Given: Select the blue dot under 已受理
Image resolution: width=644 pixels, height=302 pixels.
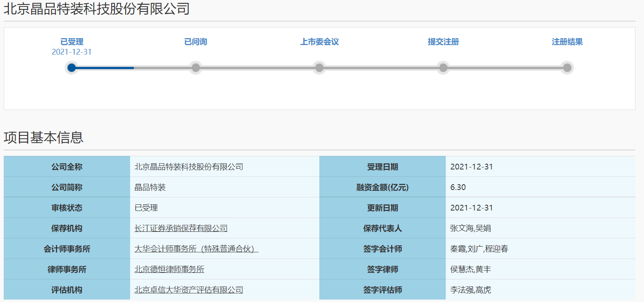Looking at the screenshot, I should [x=72, y=68].
